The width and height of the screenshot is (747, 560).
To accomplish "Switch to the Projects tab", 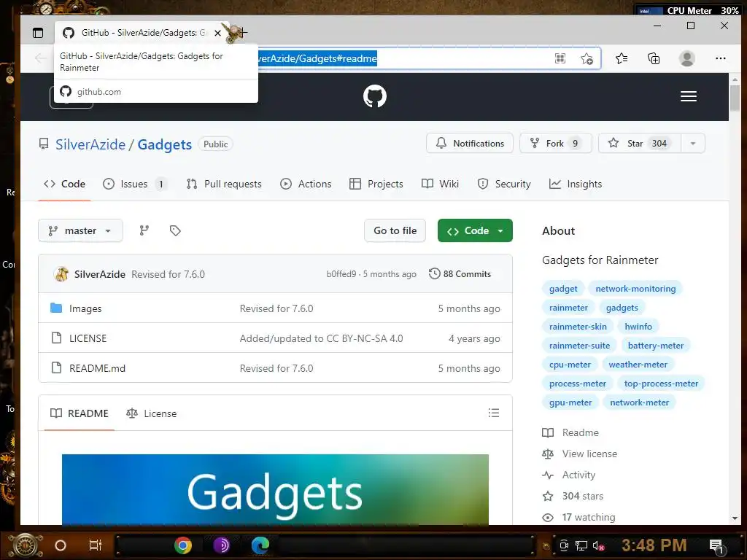I will (376, 184).
